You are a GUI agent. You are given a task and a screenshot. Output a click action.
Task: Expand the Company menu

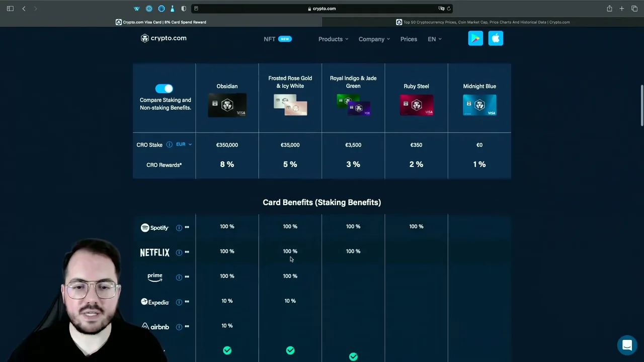coord(374,39)
